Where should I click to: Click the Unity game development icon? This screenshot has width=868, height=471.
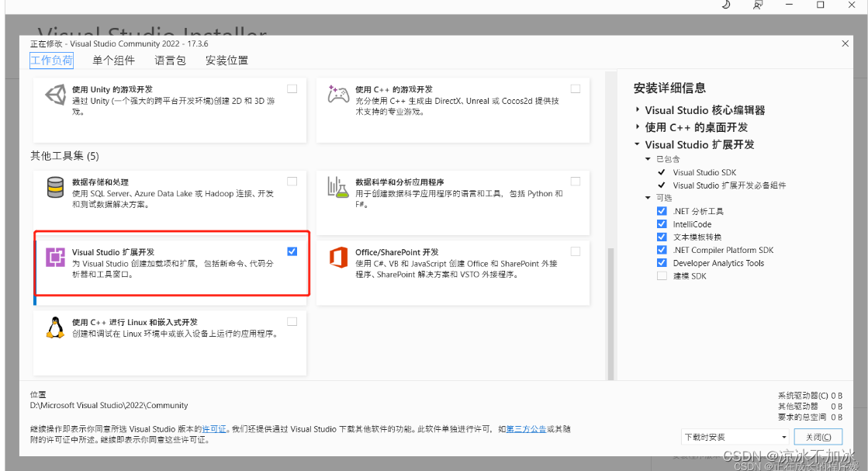[55, 95]
